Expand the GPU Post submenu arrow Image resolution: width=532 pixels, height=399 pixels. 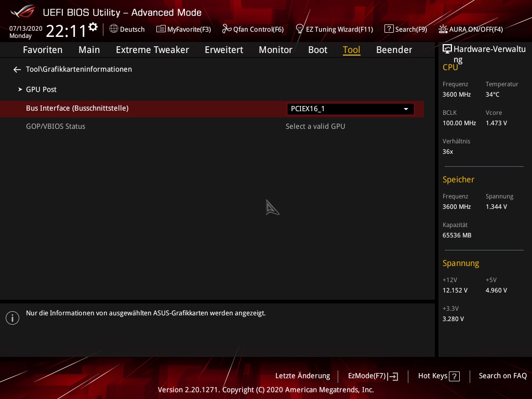(20, 89)
